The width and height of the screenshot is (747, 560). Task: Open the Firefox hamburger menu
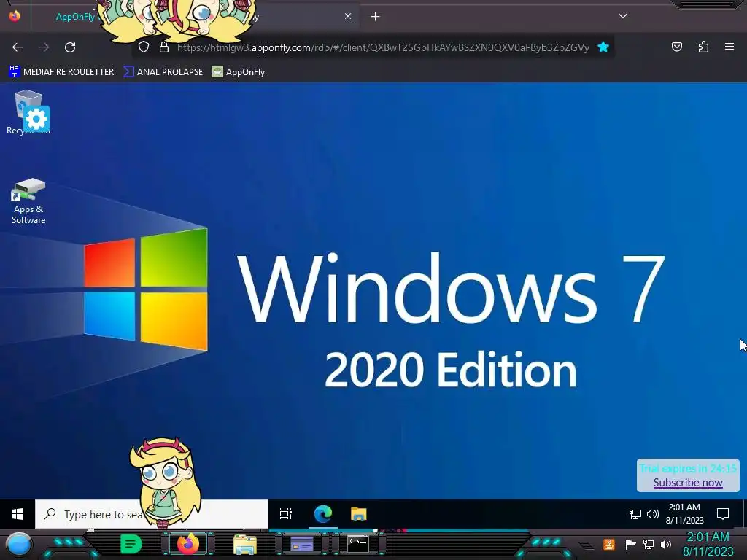pos(729,47)
